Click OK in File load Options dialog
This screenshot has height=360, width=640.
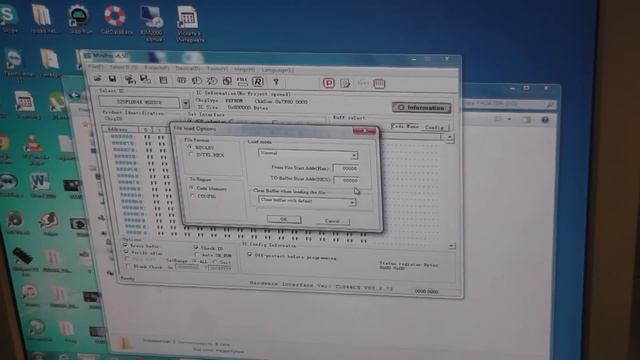tap(284, 219)
